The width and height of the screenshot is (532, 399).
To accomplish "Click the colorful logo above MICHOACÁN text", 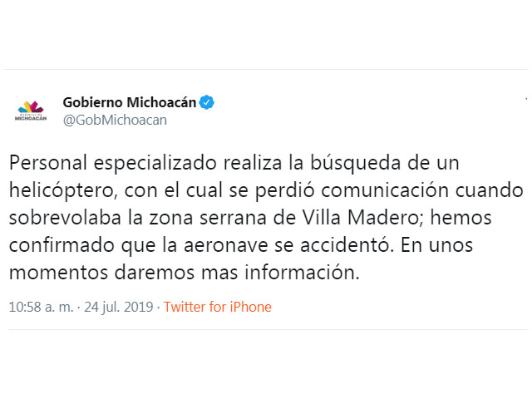I will 31,107.
